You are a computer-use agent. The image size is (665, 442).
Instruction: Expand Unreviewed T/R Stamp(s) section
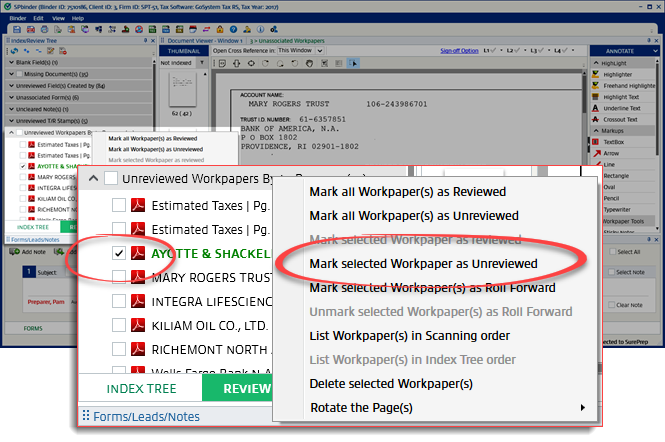point(11,121)
